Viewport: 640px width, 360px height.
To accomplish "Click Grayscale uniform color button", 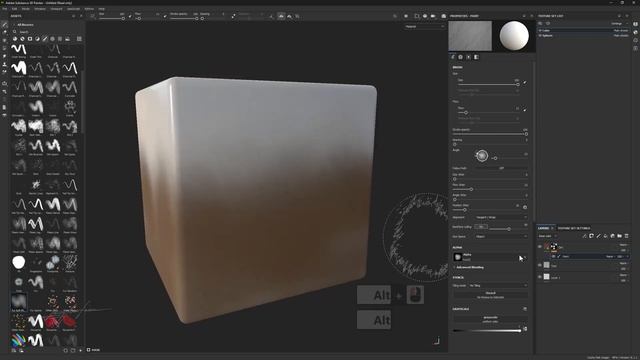I will pos(490,319).
